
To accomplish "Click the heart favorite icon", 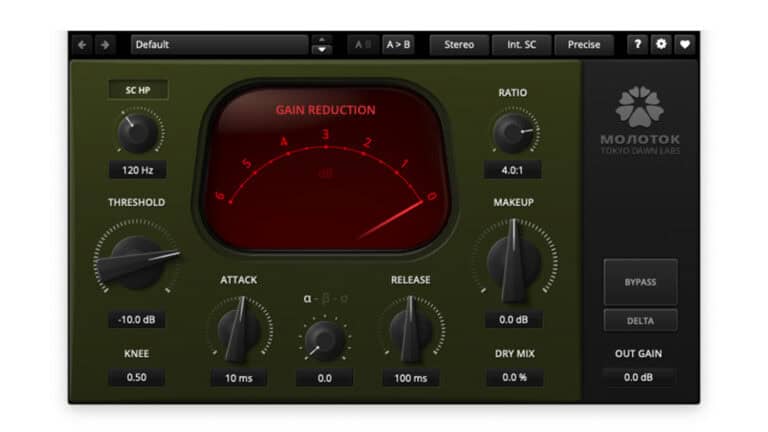I will coord(685,45).
